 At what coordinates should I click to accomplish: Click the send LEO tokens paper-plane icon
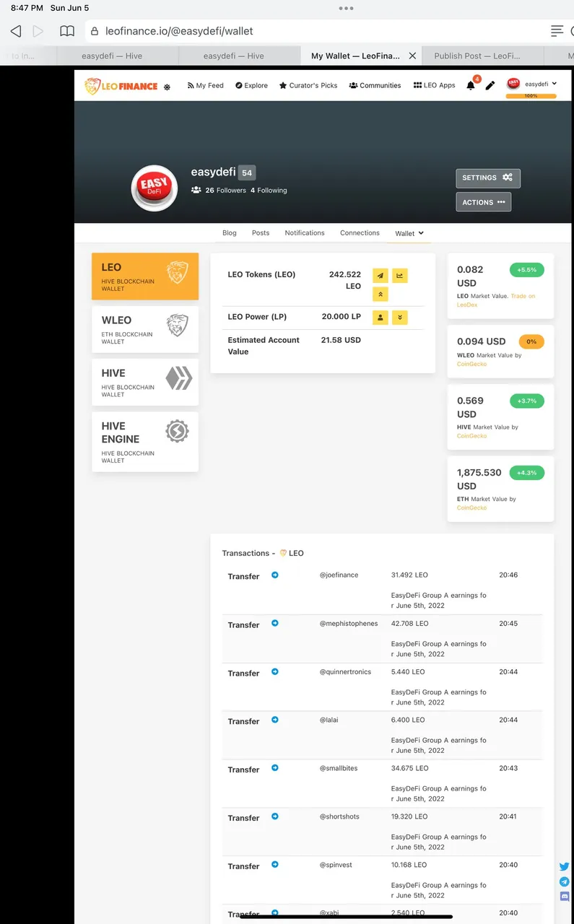click(381, 276)
